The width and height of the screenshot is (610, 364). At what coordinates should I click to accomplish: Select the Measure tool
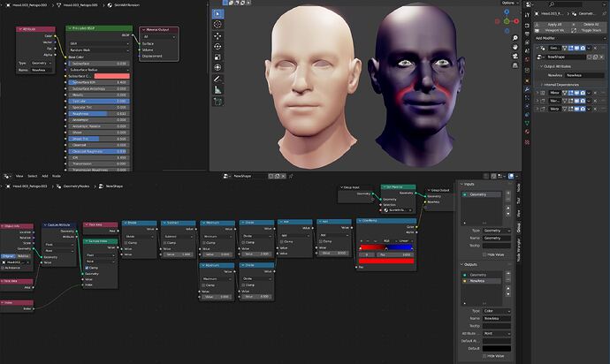pyautogui.click(x=217, y=90)
